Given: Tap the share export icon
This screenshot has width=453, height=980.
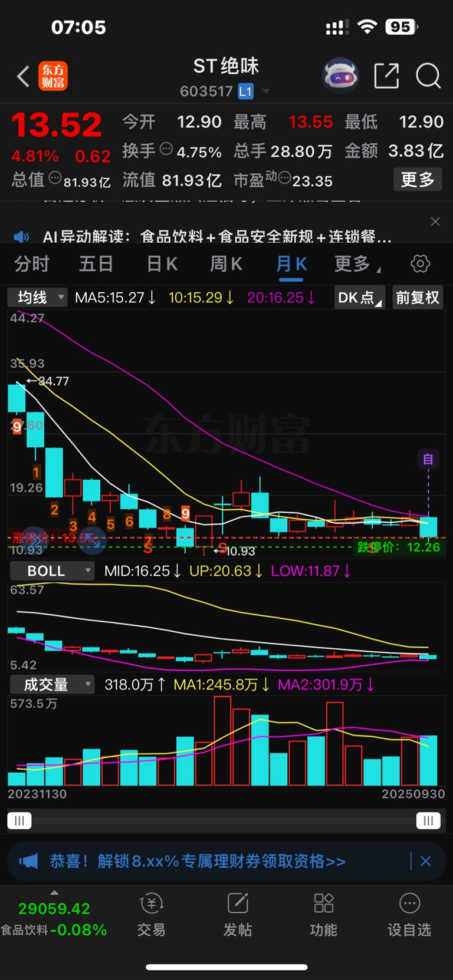Looking at the screenshot, I should click(386, 76).
